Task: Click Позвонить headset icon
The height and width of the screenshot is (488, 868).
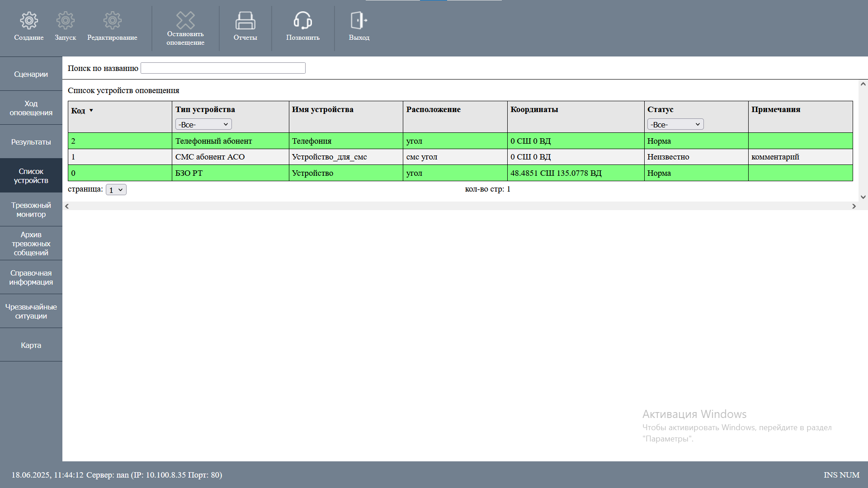Action: coord(303,20)
